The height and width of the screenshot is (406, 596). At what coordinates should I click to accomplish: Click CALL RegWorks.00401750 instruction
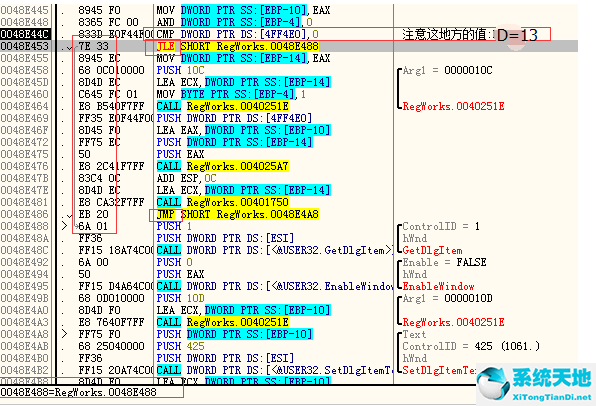click(x=222, y=202)
